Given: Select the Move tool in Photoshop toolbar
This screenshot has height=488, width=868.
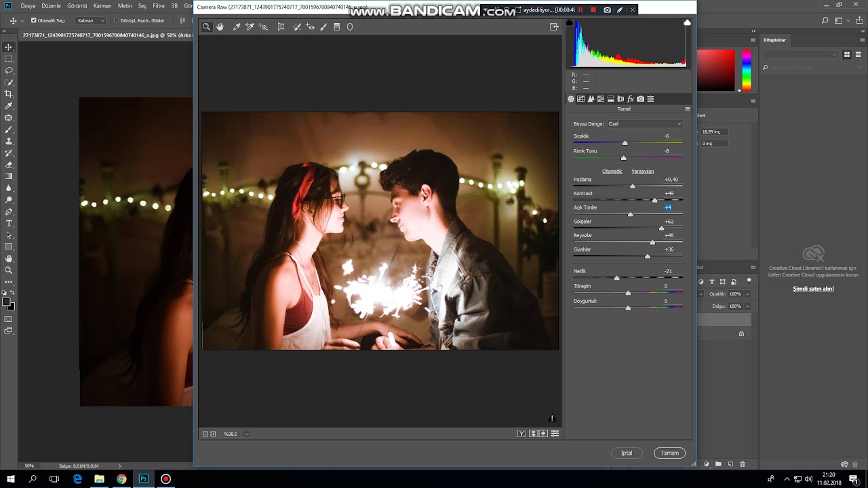Looking at the screenshot, I should (x=9, y=47).
